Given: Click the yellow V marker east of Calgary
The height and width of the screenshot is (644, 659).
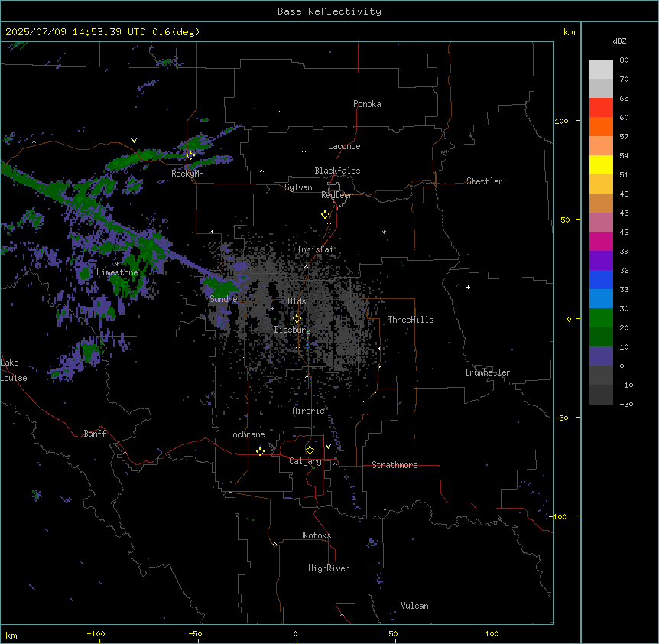Looking at the screenshot, I should (x=328, y=447).
